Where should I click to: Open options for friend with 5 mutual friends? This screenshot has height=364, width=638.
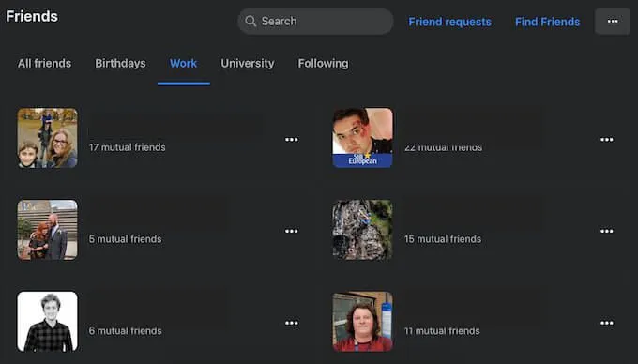pos(292,231)
